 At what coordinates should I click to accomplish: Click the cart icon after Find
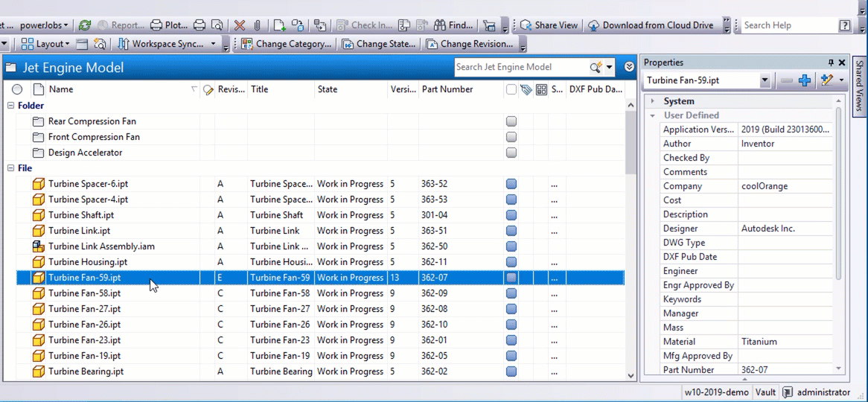tap(489, 25)
